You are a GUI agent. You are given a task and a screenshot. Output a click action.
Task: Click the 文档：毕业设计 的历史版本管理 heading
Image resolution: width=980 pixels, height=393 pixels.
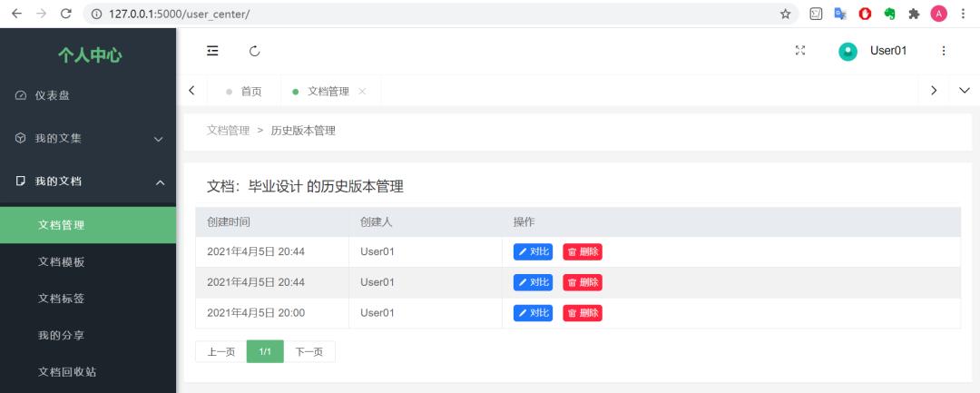pyautogui.click(x=305, y=186)
